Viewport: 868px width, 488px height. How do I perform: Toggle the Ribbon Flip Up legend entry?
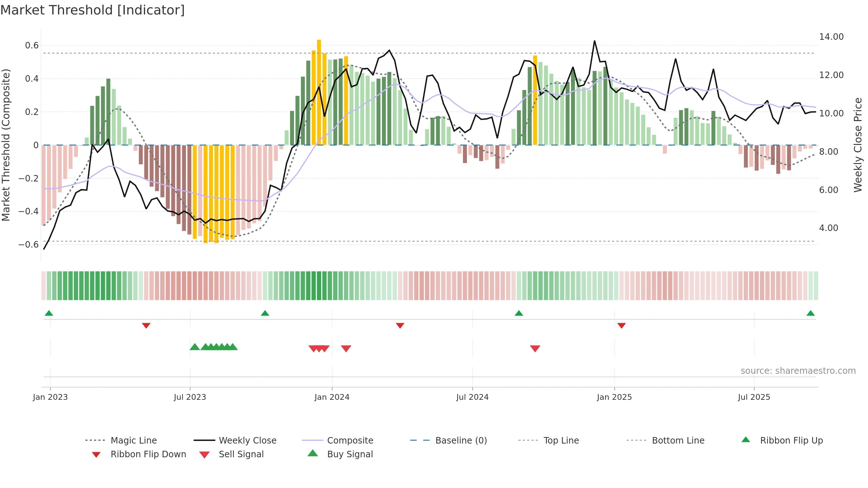click(782, 440)
